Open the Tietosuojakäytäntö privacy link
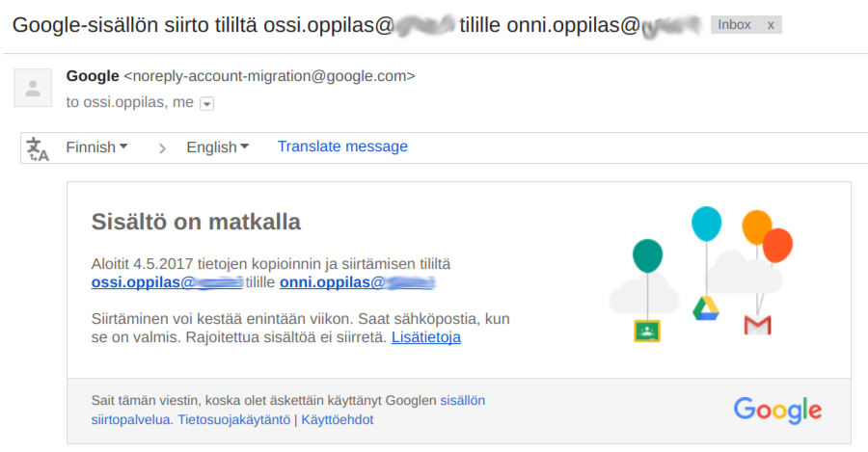 pos(233,419)
